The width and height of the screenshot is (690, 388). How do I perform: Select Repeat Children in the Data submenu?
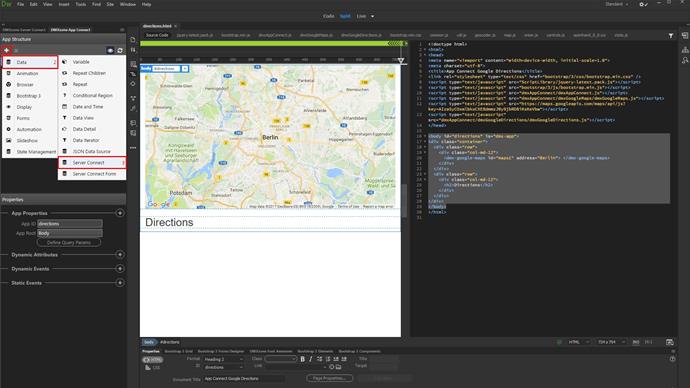[92, 73]
